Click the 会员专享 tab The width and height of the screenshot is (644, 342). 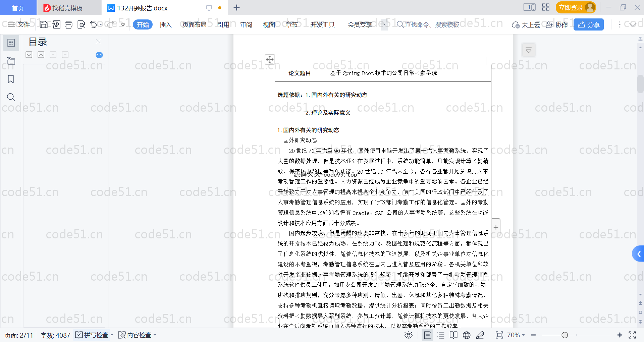point(360,24)
